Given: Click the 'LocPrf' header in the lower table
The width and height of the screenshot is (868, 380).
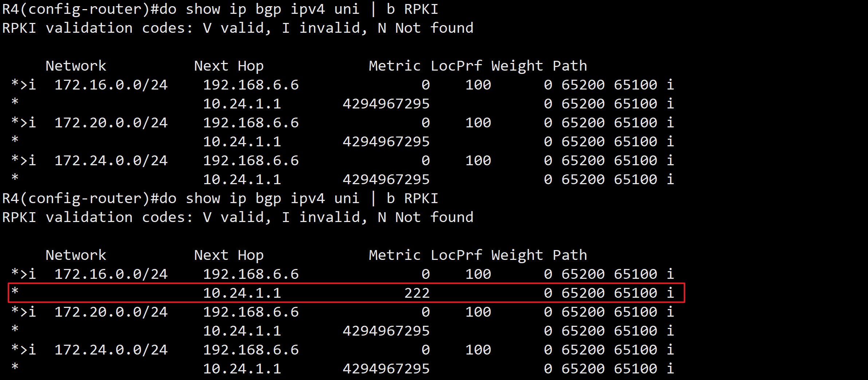Looking at the screenshot, I should [456, 255].
